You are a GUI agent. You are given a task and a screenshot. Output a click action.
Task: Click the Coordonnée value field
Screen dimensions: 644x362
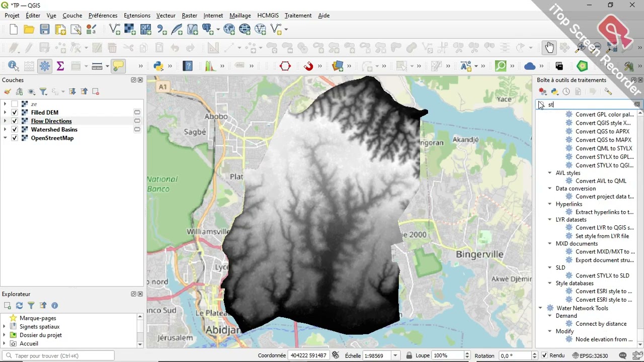coord(308,355)
